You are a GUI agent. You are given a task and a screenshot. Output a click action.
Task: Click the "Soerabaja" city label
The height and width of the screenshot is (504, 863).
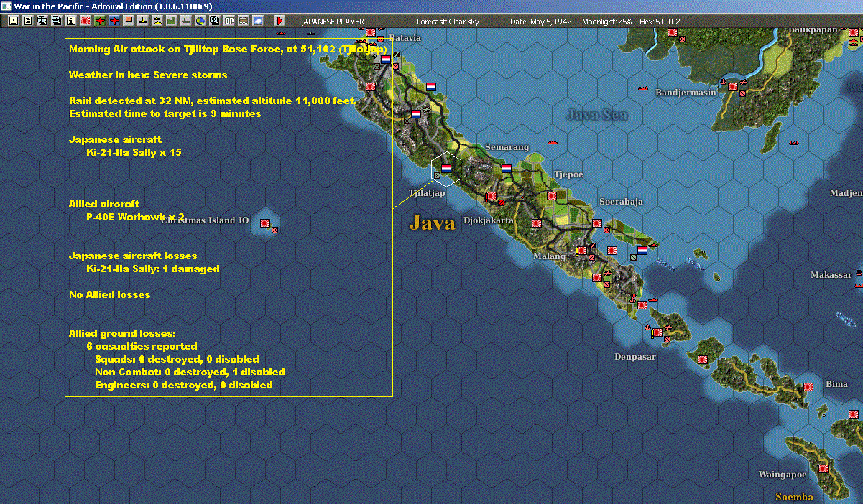point(620,202)
